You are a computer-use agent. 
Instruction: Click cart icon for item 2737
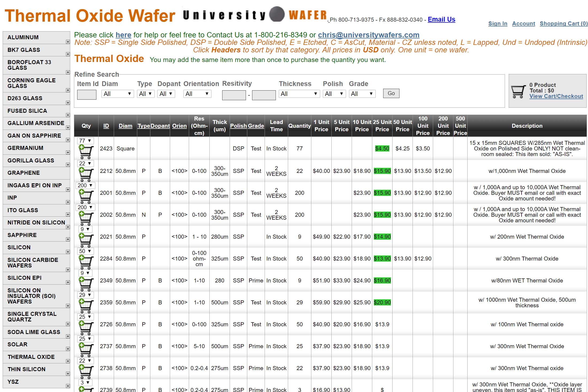tap(86, 349)
